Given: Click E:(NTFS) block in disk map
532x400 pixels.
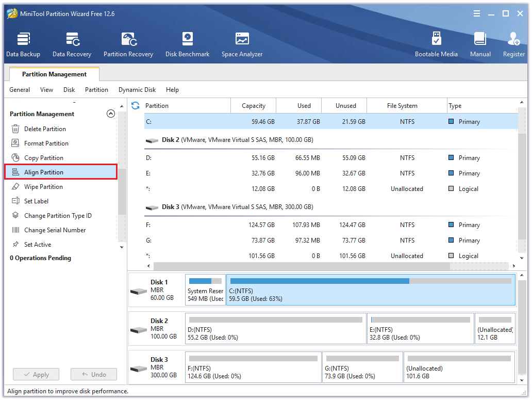Looking at the screenshot, I should coord(420,329).
